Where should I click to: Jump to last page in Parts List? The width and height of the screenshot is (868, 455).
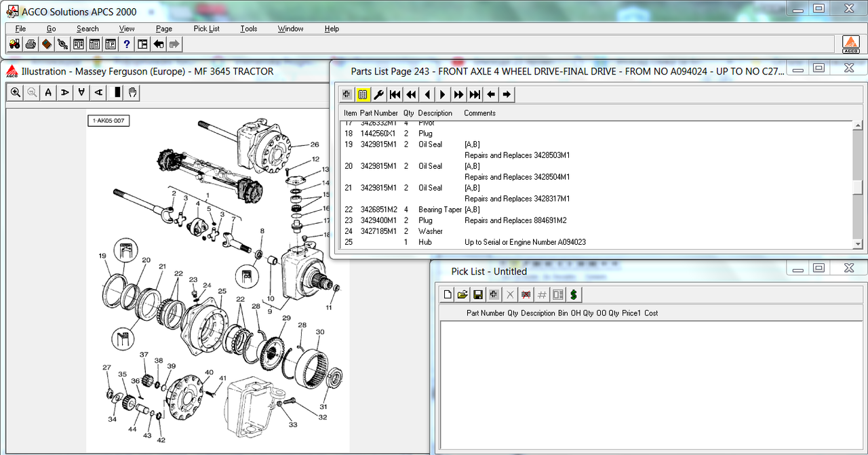click(x=475, y=94)
